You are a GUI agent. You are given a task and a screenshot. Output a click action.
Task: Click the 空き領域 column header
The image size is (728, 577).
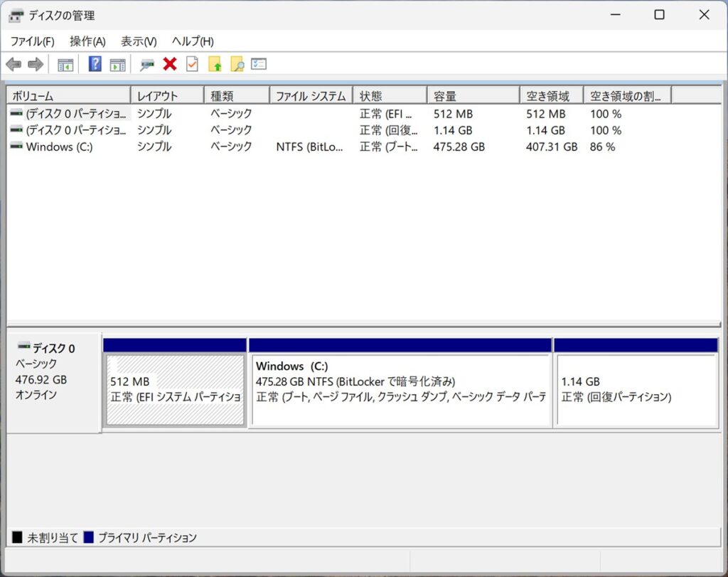[x=552, y=96]
